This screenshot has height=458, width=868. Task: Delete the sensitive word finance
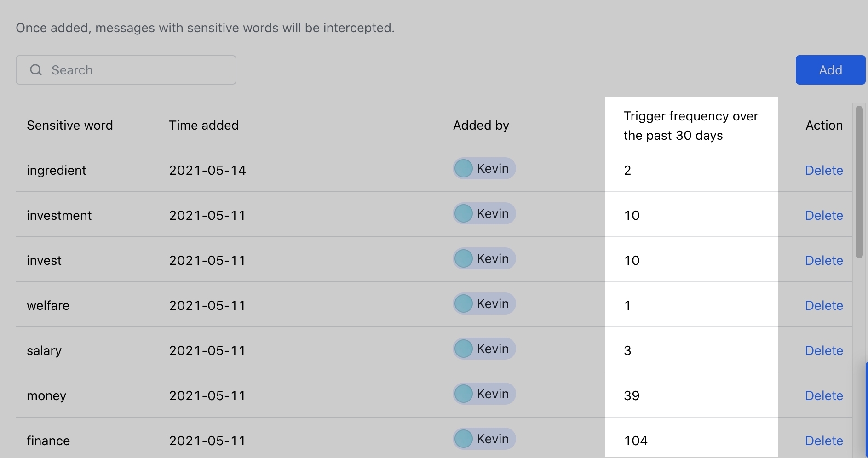coord(824,441)
